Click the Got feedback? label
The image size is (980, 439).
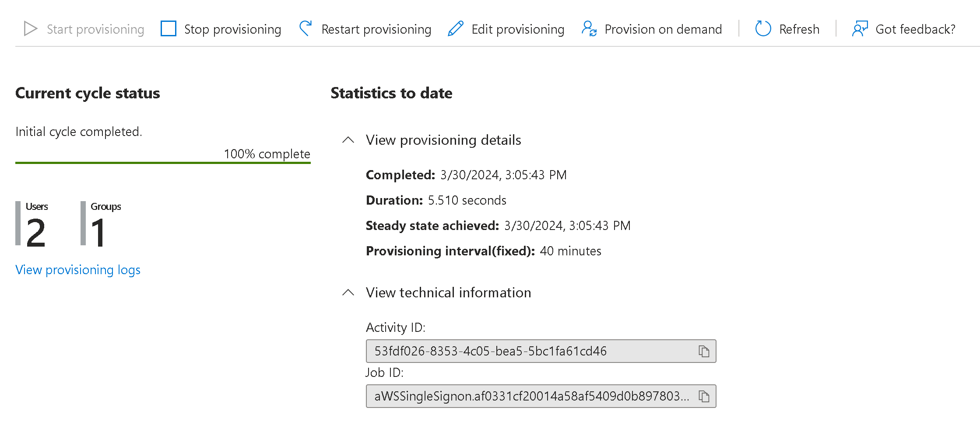[915, 29]
